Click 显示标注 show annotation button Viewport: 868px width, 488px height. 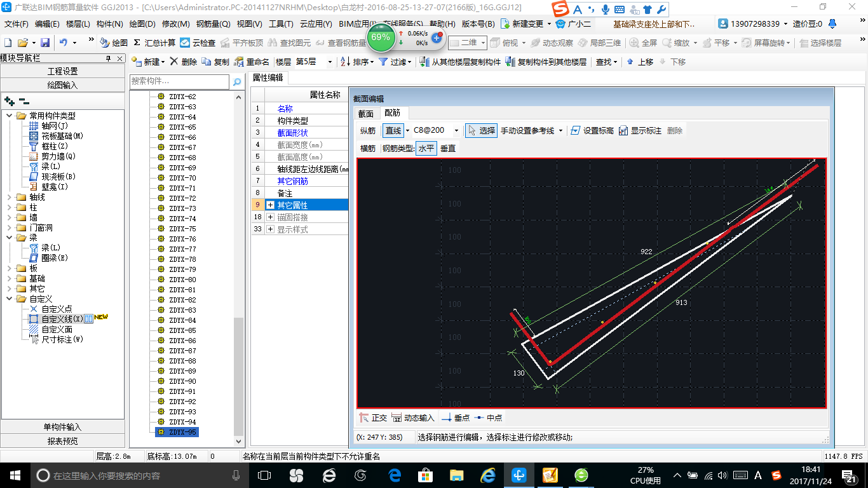pos(640,130)
